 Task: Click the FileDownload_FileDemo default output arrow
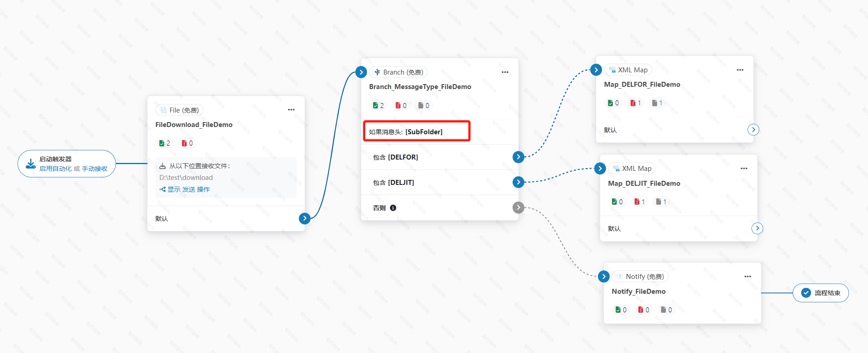(x=305, y=218)
